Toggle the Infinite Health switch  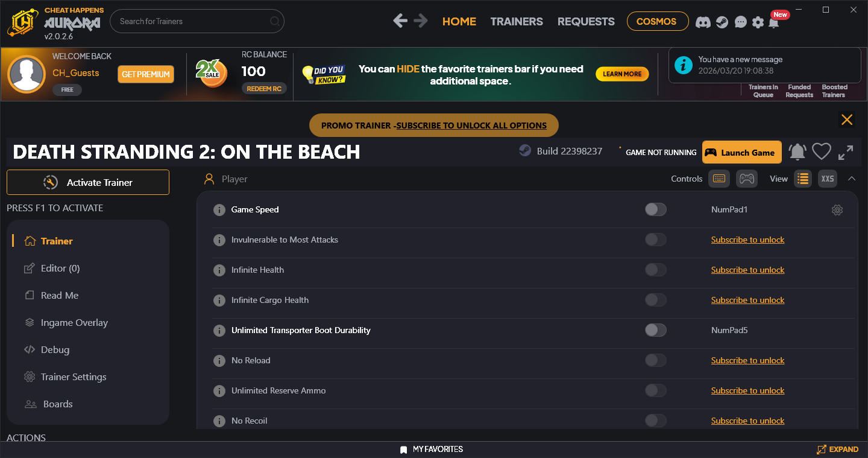click(x=655, y=270)
